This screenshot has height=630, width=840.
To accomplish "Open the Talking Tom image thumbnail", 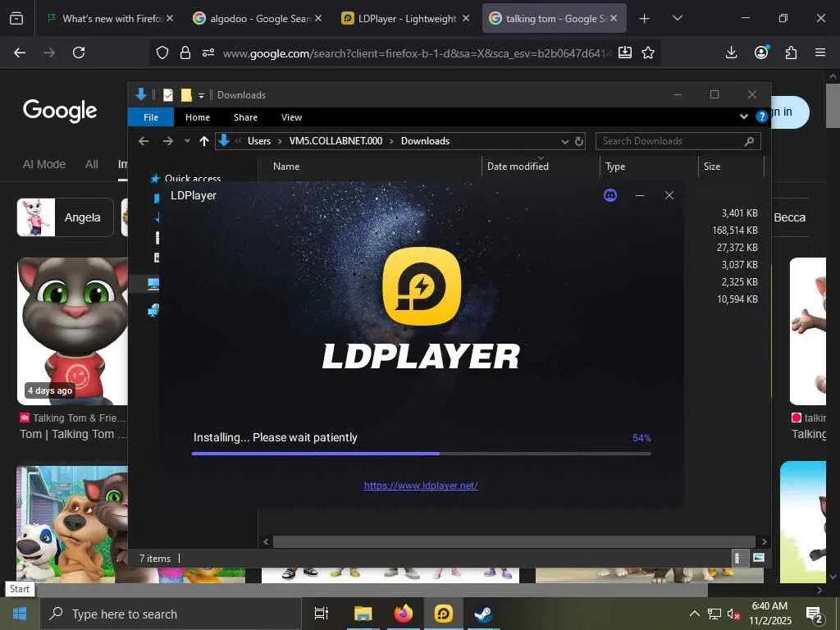I will click(72, 331).
